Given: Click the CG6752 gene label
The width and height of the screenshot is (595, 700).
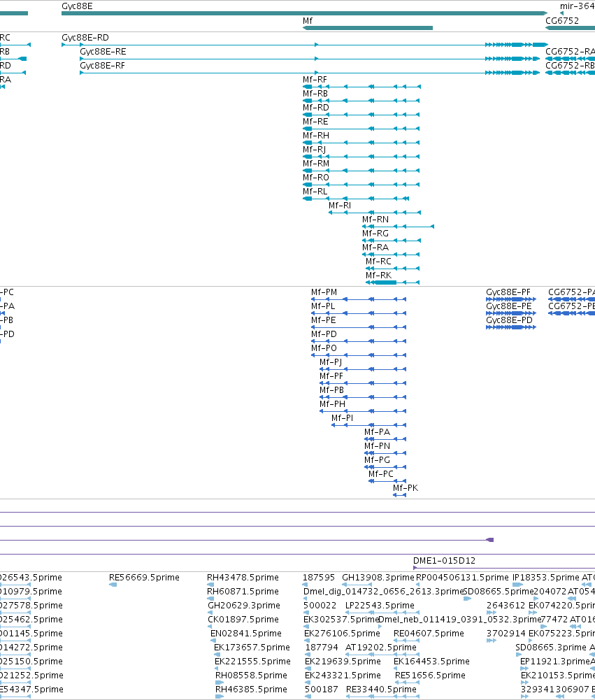Looking at the screenshot, I should 562,20.
